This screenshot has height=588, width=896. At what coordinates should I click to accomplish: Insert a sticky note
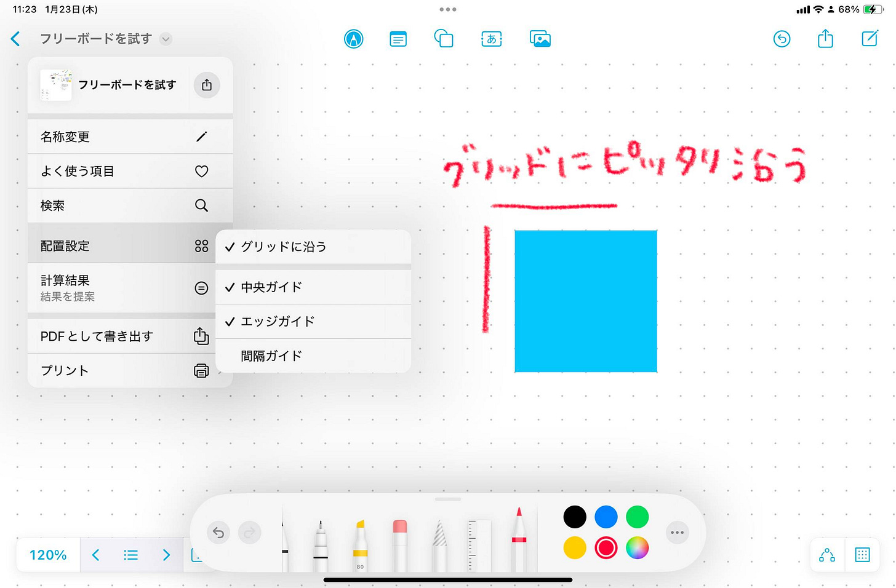tap(398, 39)
